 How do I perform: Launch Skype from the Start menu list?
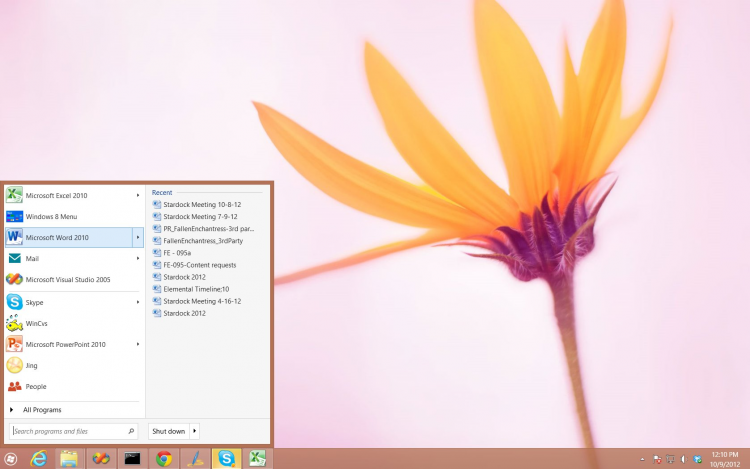tap(35, 302)
